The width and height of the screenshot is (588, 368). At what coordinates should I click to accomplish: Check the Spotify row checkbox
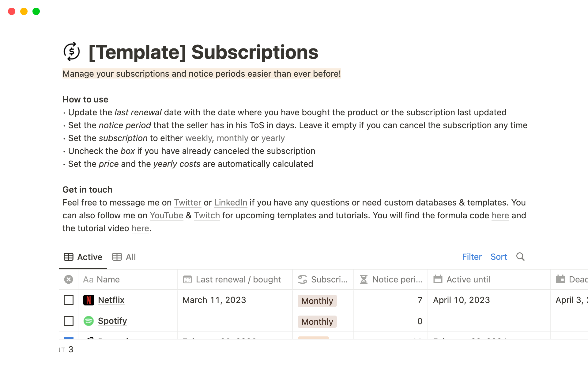click(x=68, y=321)
